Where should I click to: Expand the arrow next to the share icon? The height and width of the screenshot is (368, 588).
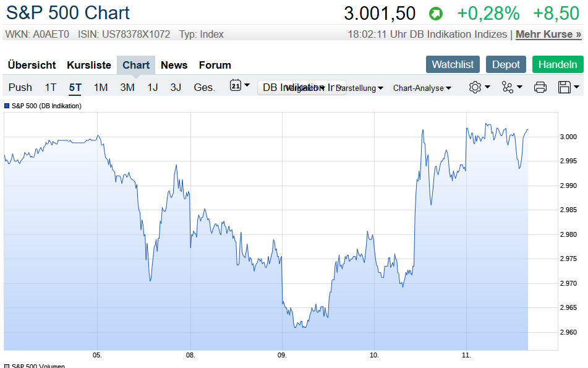tap(519, 87)
